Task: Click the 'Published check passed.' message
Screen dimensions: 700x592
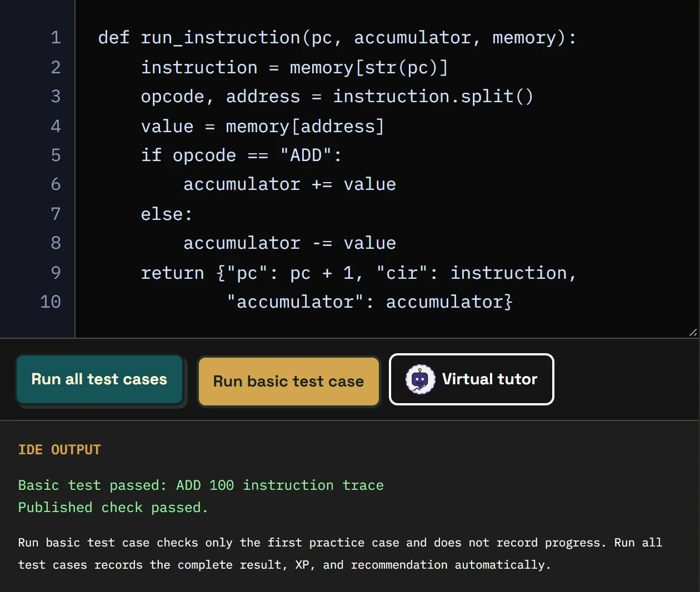Action: click(x=113, y=508)
